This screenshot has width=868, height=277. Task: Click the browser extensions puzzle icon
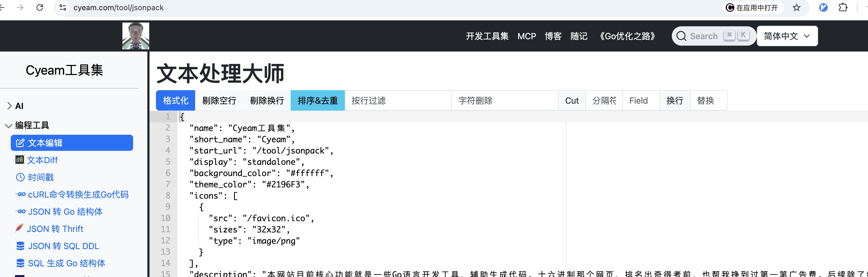coord(843,8)
